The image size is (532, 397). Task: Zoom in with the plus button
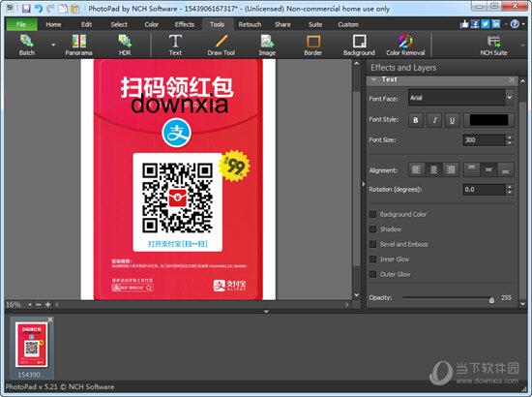[x=47, y=305]
